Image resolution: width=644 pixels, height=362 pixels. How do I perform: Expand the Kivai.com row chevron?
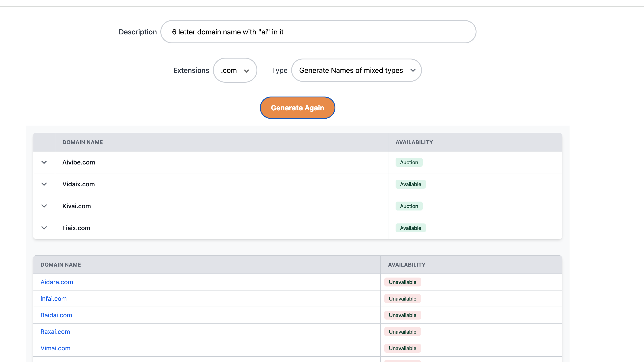pos(44,206)
